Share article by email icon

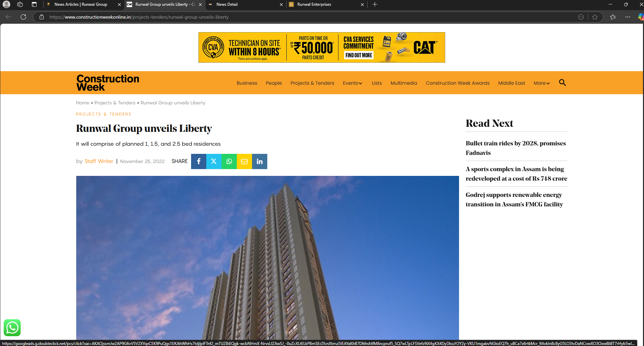pyautogui.click(x=244, y=161)
